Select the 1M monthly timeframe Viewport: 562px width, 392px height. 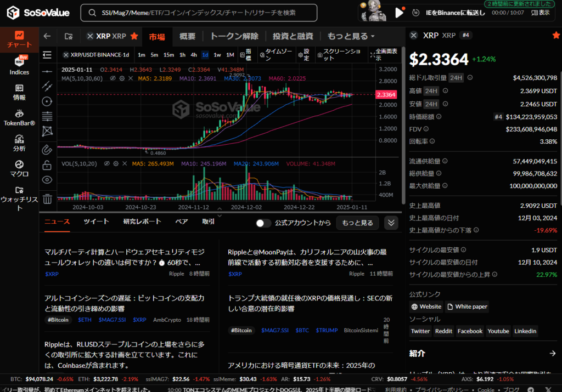230,55
